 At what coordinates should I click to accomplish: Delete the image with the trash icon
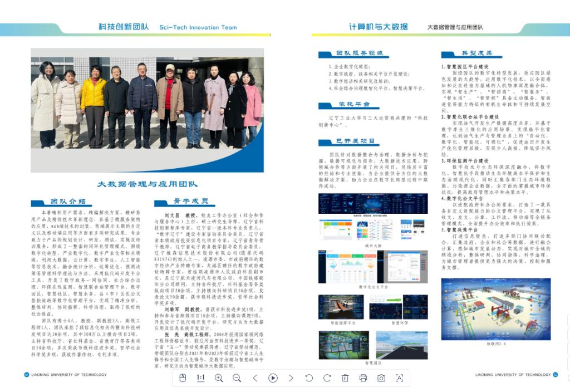point(345,378)
